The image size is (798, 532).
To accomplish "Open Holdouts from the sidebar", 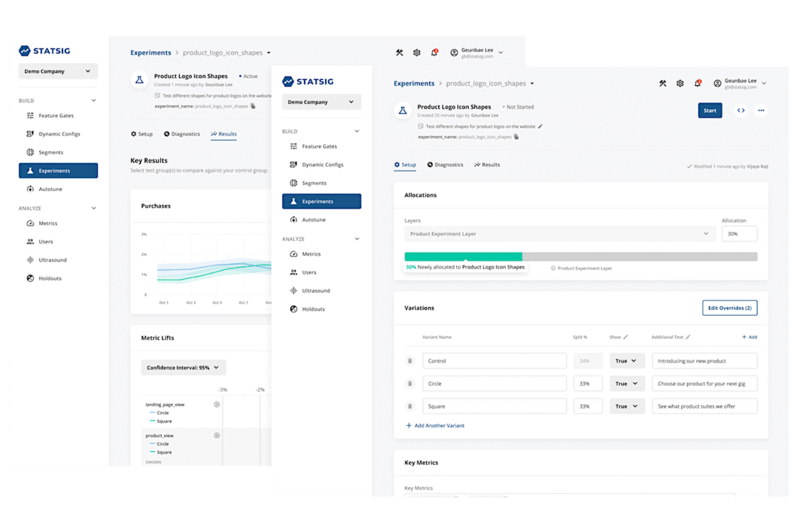I will (x=313, y=309).
